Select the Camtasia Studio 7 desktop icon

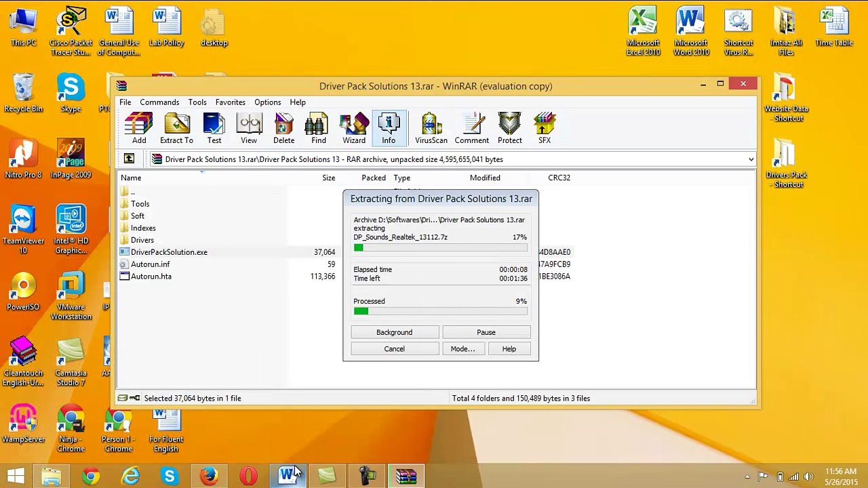pyautogui.click(x=71, y=362)
